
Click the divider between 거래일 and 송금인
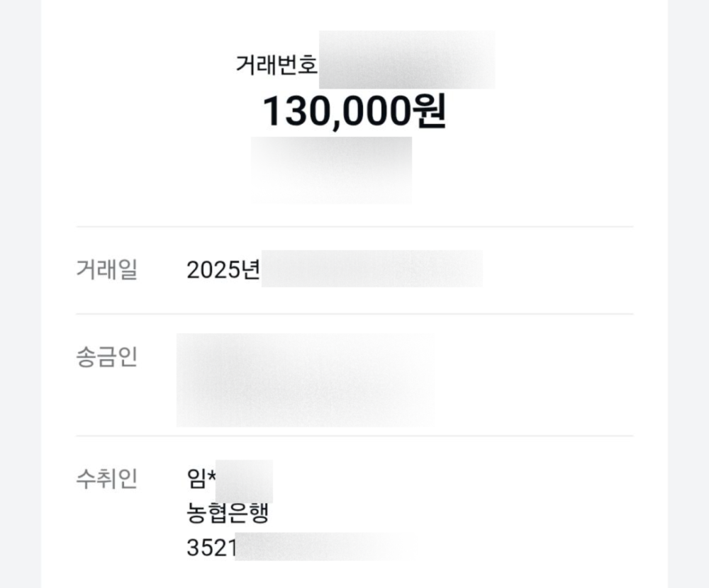354,314
